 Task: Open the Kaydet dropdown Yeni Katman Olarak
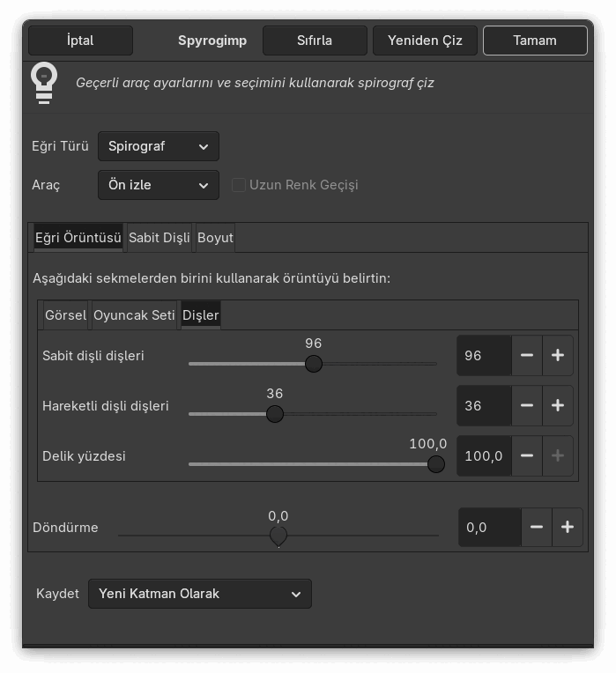coord(200,594)
